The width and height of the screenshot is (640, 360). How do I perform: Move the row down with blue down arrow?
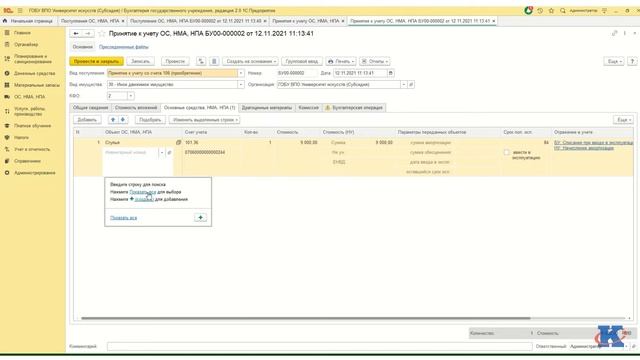tap(122, 120)
